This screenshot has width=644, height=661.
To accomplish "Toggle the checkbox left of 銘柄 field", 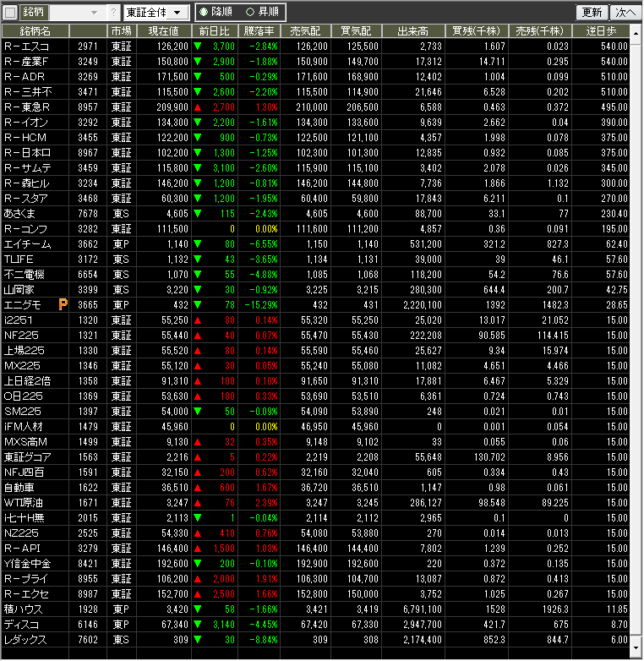I will (10, 13).
